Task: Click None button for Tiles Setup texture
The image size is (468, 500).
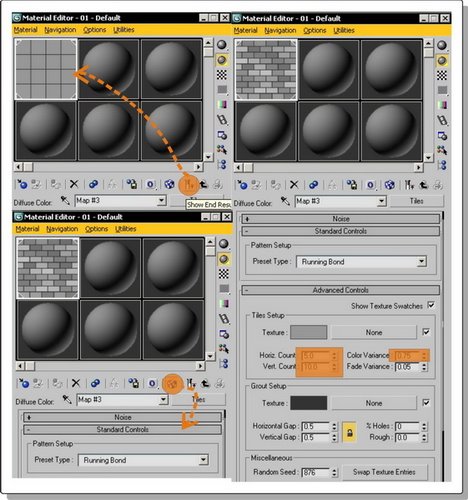Action: tap(374, 332)
